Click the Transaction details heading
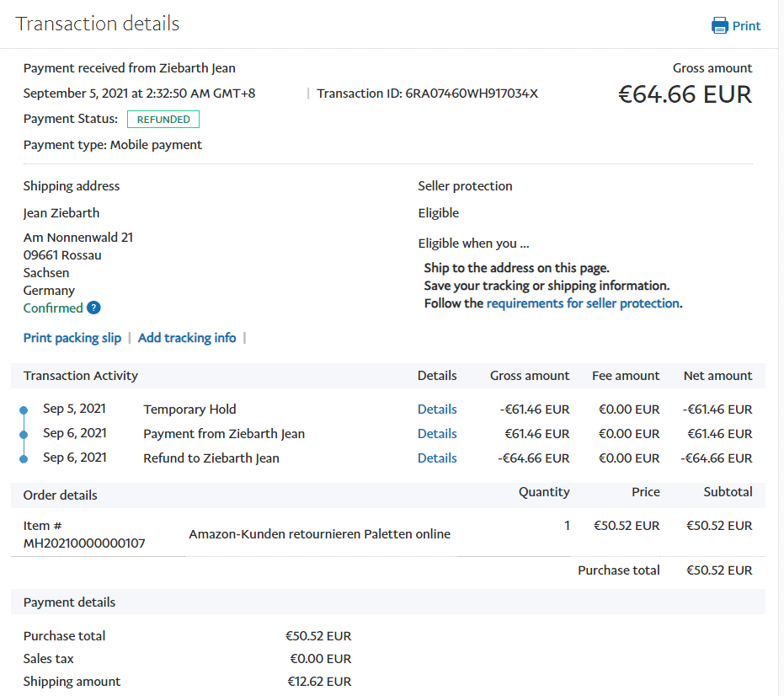 [x=98, y=24]
